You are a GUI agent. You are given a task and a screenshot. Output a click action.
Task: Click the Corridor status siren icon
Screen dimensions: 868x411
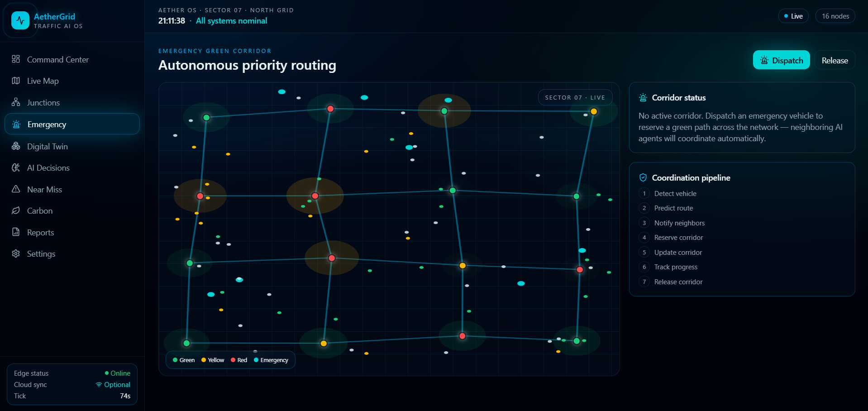pos(643,97)
